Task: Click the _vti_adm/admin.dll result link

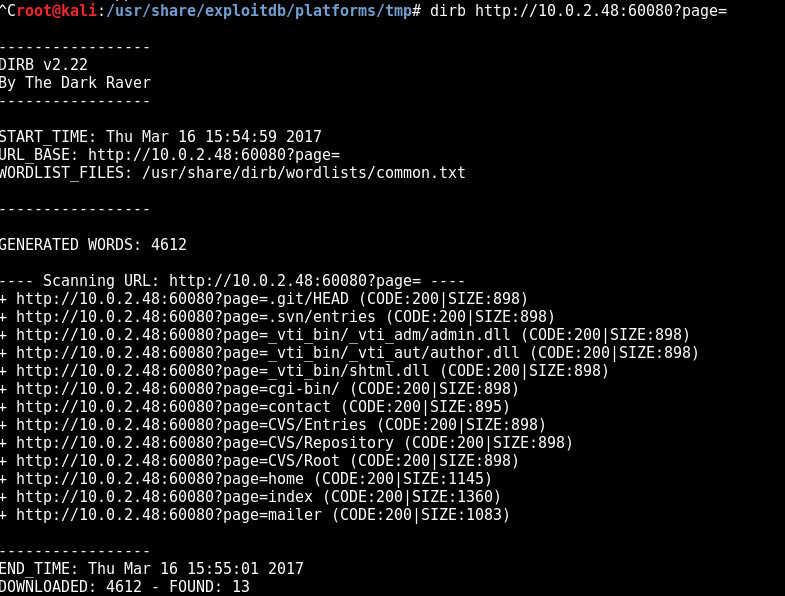Action: click(x=263, y=335)
